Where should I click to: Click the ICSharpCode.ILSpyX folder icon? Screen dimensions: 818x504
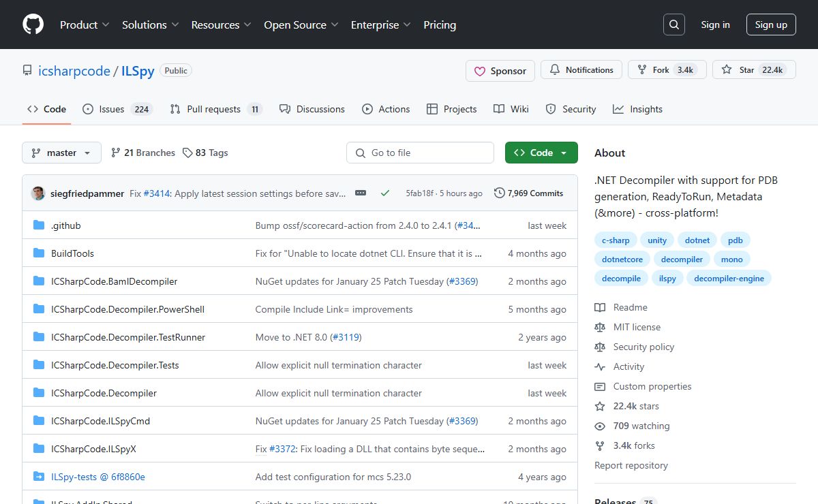39,449
